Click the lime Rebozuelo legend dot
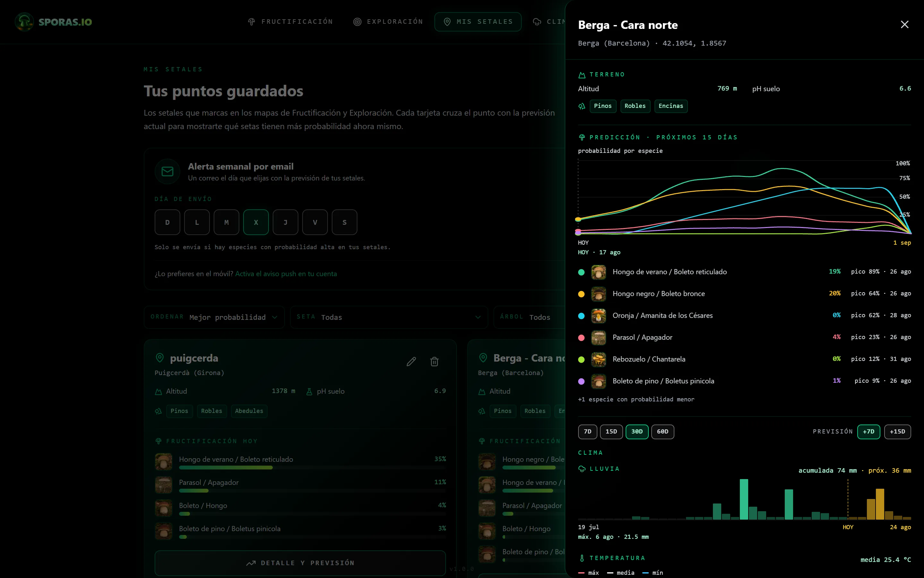This screenshot has width=924, height=578. click(581, 359)
